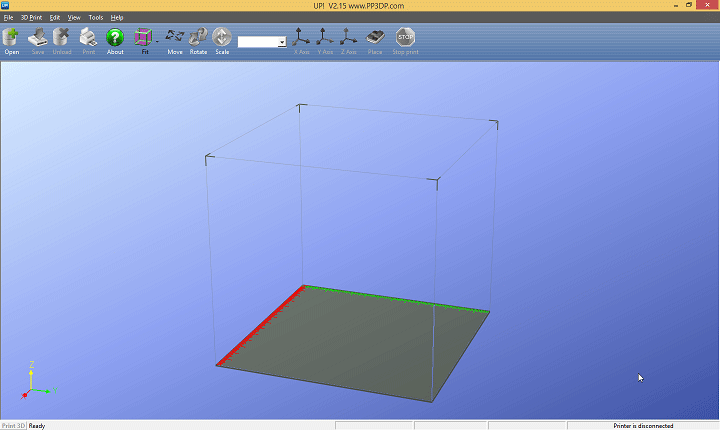Click the X Axis button

[x=301, y=40]
